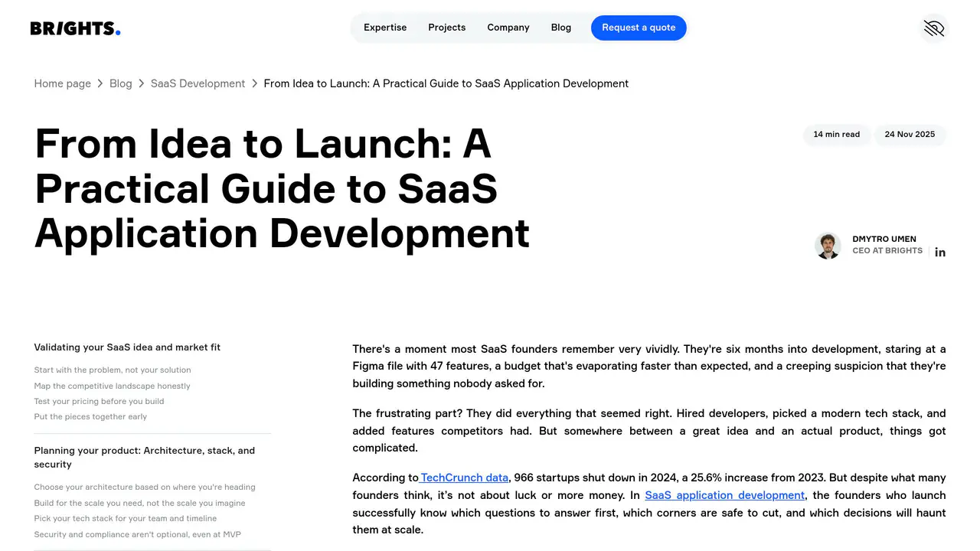Jump to Put the pieces together early
This screenshot has height=551, width=980.
point(90,417)
